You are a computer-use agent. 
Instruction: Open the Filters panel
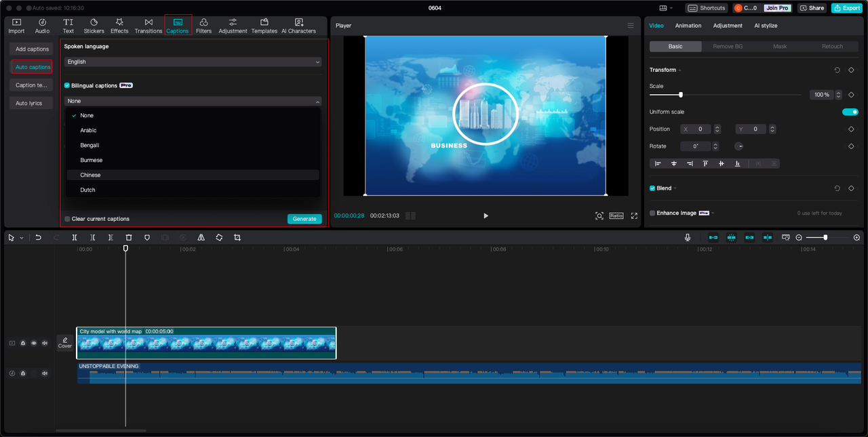pyautogui.click(x=203, y=26)
